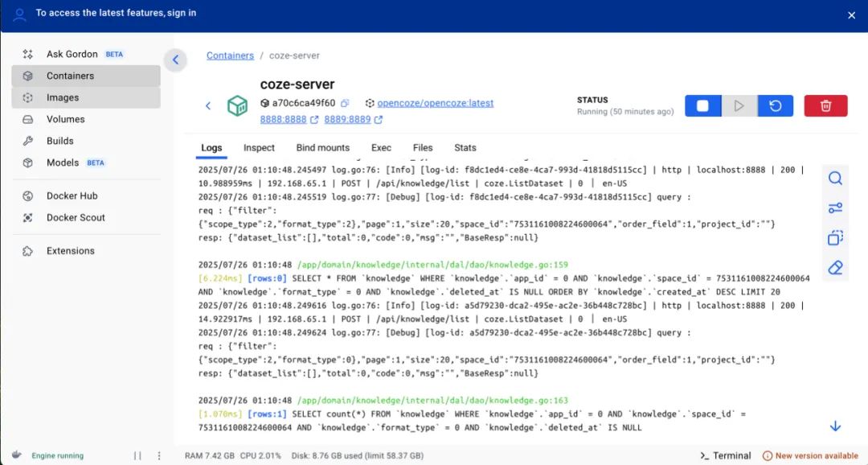Image resolution: width=868 pixels, height=465 pixels.
Task: Open the Images section
Action: 86,97
